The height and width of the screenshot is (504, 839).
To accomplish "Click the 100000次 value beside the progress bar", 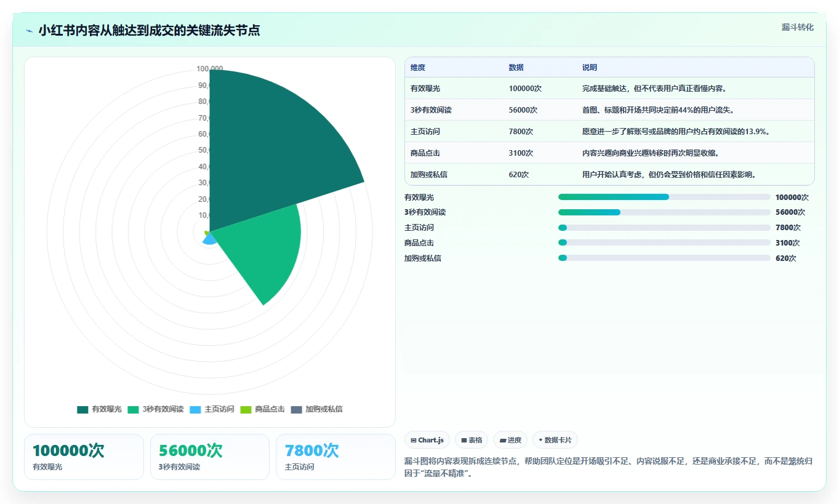I will tap(792, 198).
